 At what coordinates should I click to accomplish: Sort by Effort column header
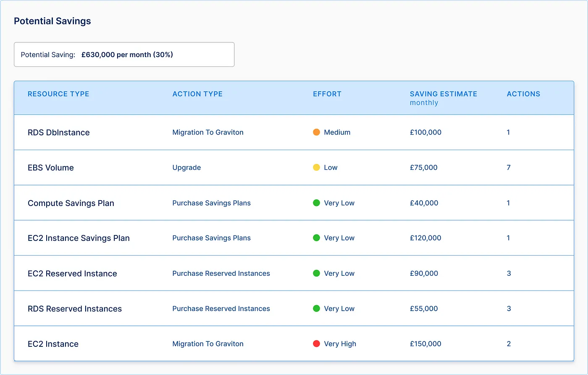point(327,94)
